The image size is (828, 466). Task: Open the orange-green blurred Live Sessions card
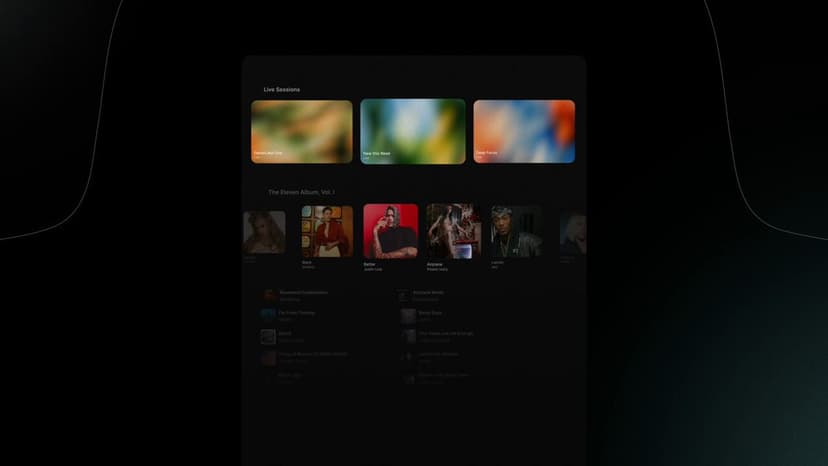[302, 132]
